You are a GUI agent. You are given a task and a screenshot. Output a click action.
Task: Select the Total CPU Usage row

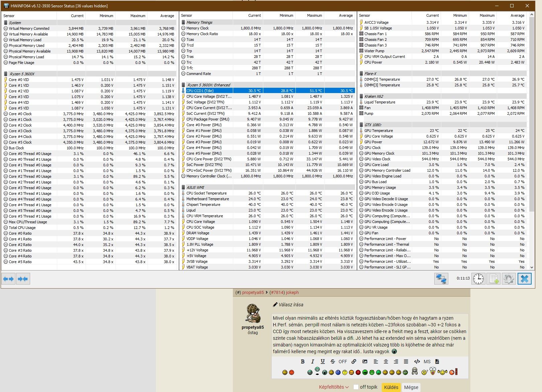click(89, 228)
